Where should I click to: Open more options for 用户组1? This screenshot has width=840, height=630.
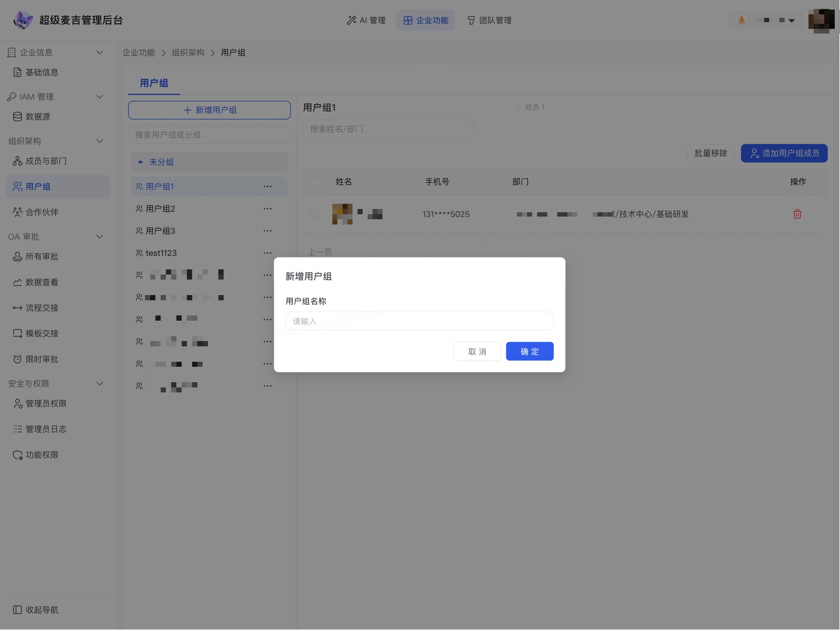coord(267,187)
